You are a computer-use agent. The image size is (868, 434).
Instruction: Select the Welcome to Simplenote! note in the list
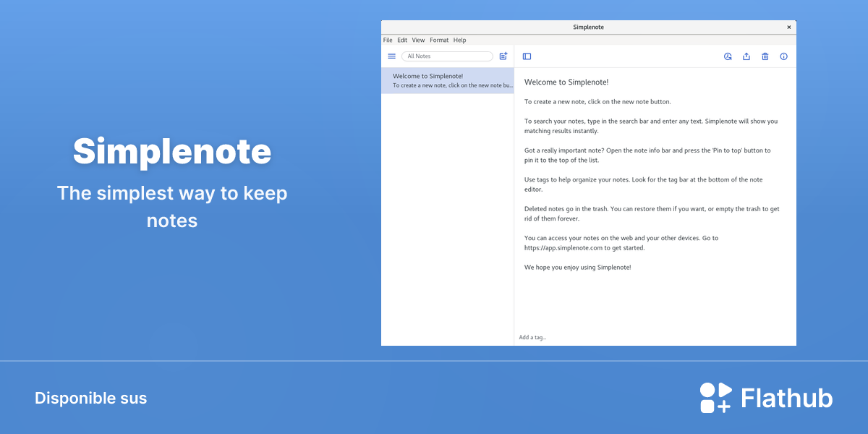[448, 80]
